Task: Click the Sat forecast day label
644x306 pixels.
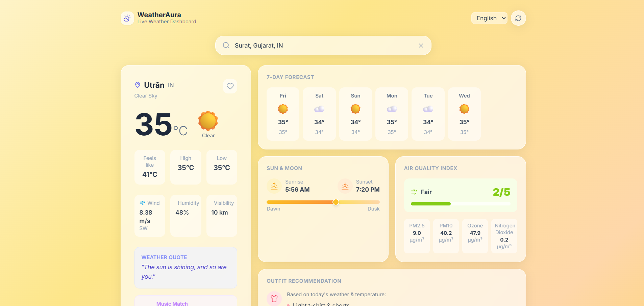Action: click(x=319, y=96)
